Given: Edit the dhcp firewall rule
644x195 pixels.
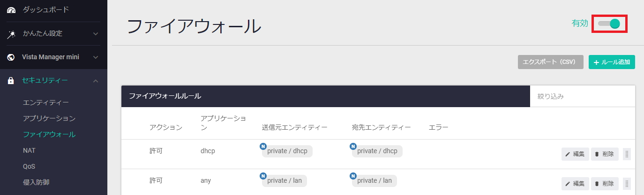Looking at the screenshot, I should 575,154.
